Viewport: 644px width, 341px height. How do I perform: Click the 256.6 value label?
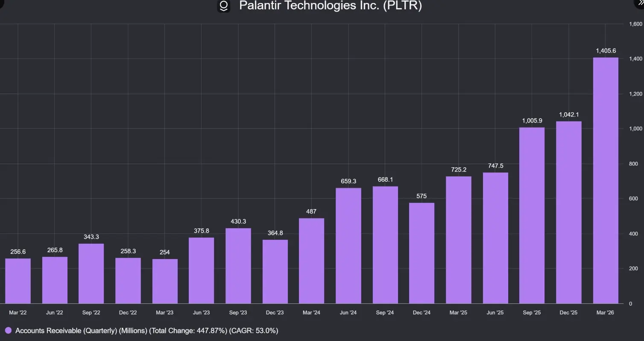pos(18,252)
